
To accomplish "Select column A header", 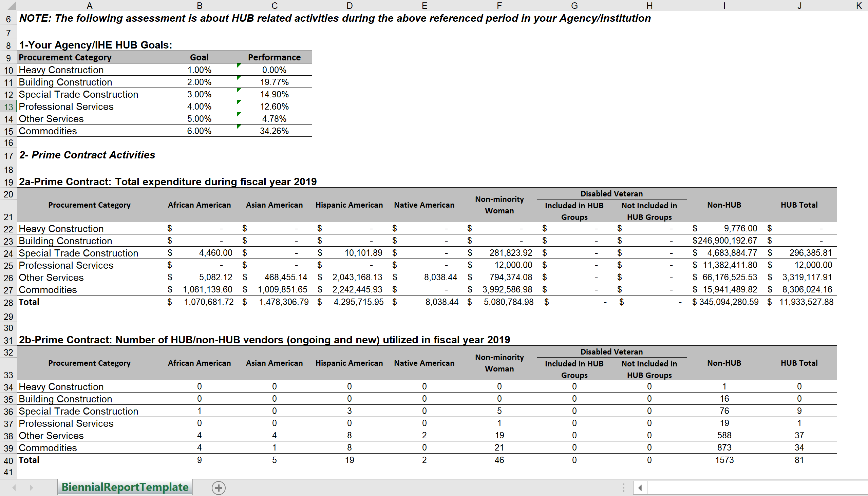I will coord(90,5).
